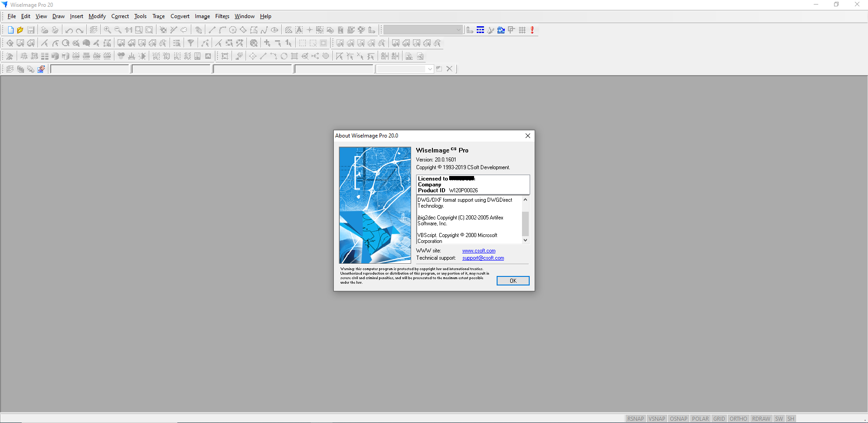Image resolution: width=868 pixels, height=423 pixels.
Task: Select the Text (A) tool icon
Action: [x=299, y=30]
